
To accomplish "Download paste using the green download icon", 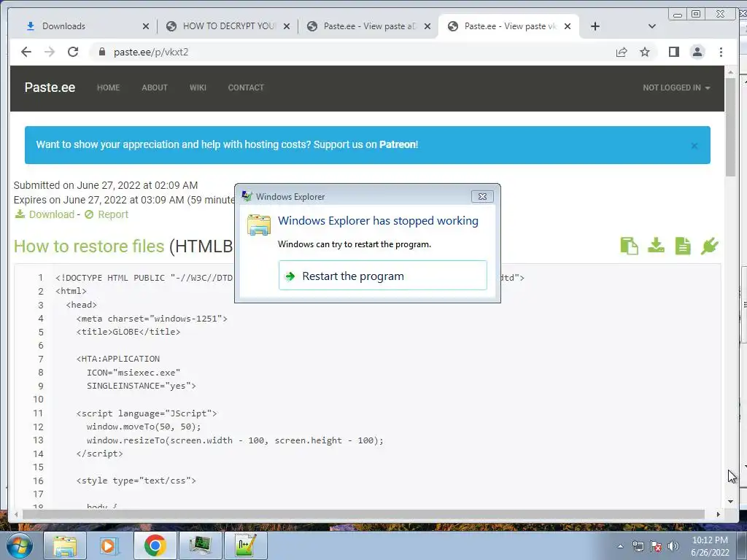I will (x=656, y=245).
